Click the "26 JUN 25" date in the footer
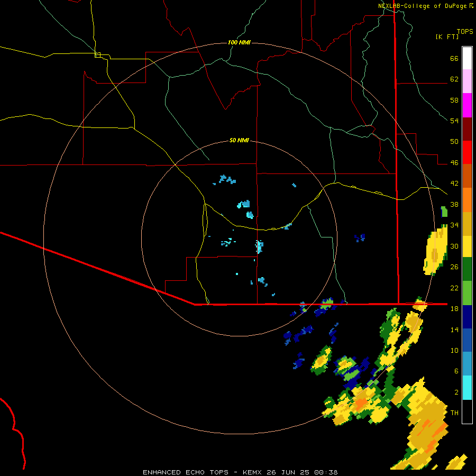 tap(289, 472)
